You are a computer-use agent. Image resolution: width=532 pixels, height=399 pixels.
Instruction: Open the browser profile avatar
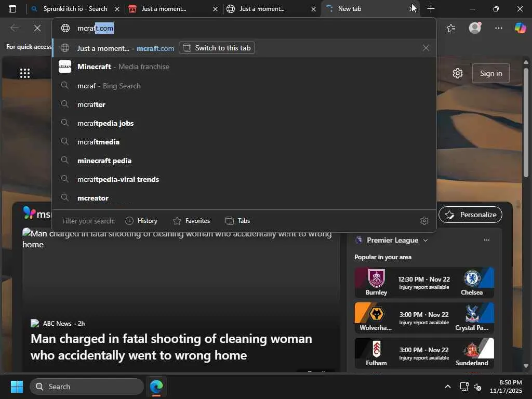475,28
